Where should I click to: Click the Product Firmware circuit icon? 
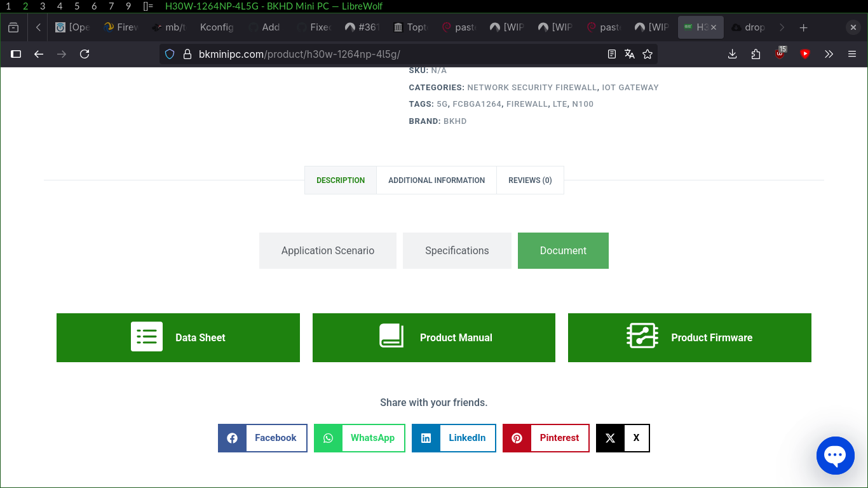point(642,336)
